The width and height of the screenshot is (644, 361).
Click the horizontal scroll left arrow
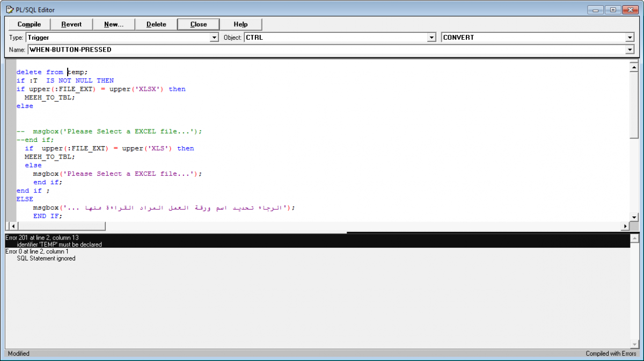(9, 226)
